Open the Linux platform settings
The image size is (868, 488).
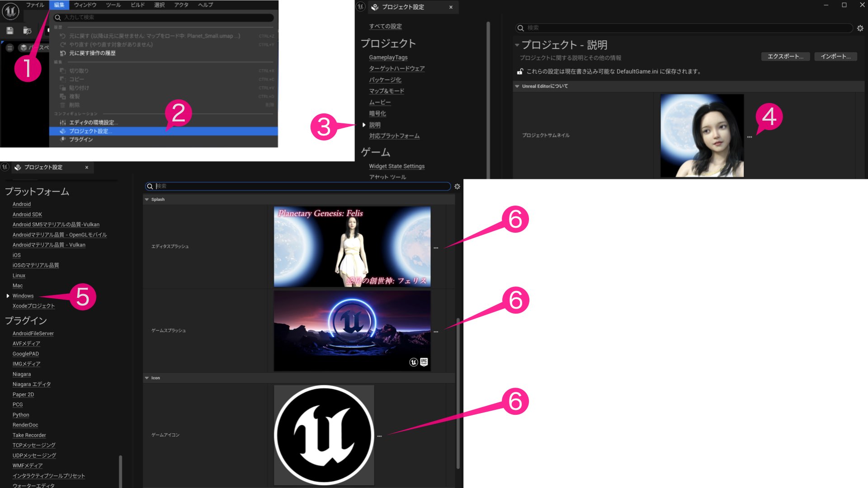coord(19,276)
